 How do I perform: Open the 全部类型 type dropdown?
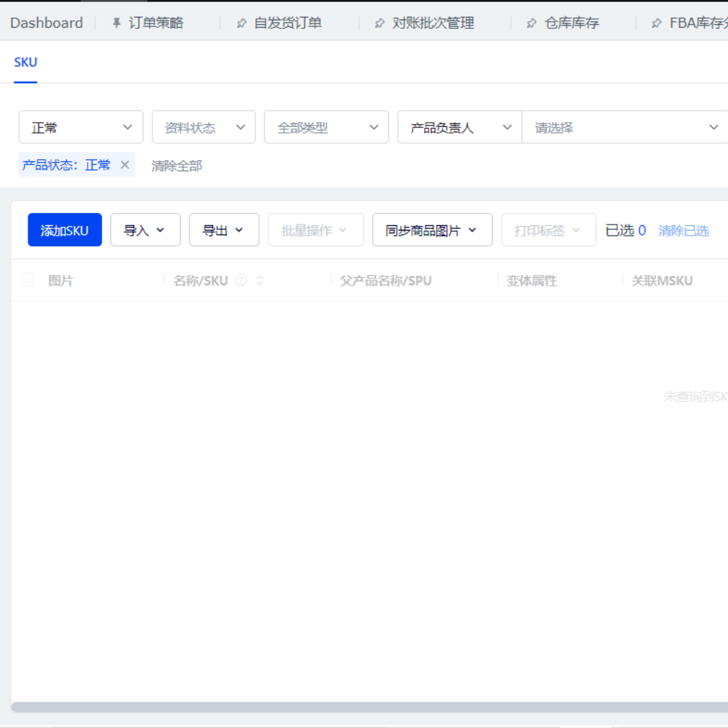coord(326,127)
